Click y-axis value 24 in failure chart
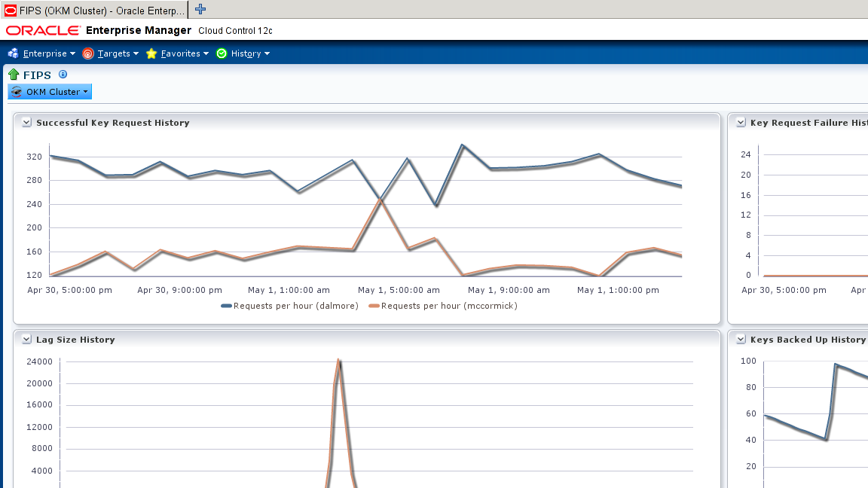This screenshot has height=488, width=868. [746, 154]
